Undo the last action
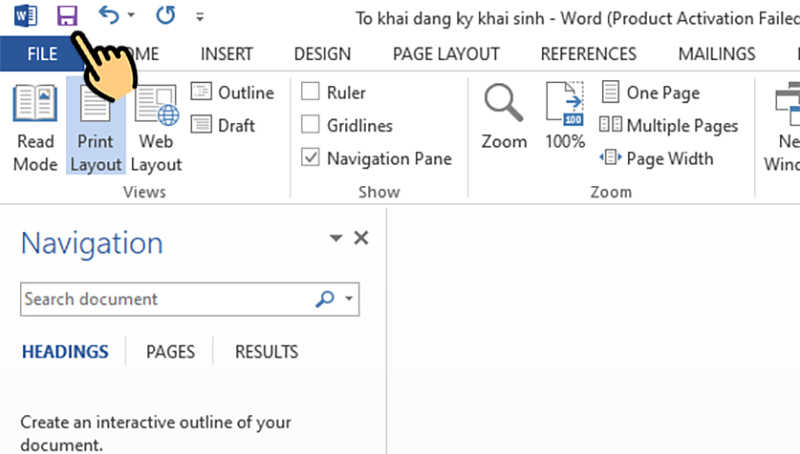This screenshot has height=454, width=800. click(109, 15)
